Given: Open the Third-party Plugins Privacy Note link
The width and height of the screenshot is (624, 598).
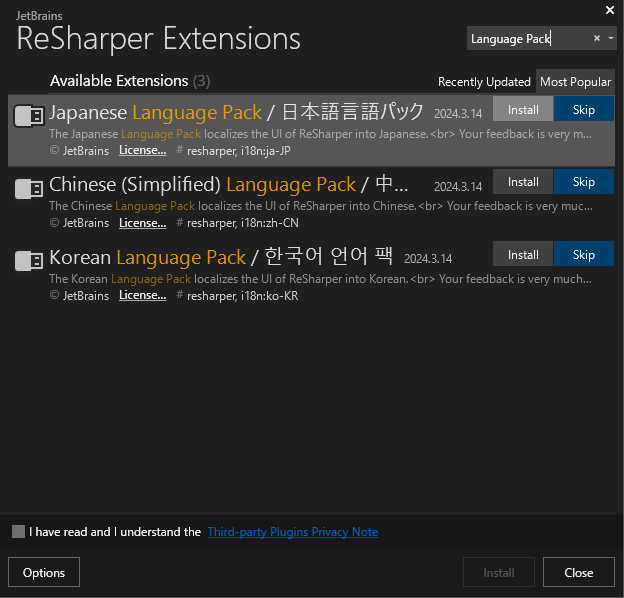Looking at the screenshot, I should [292, 532].
